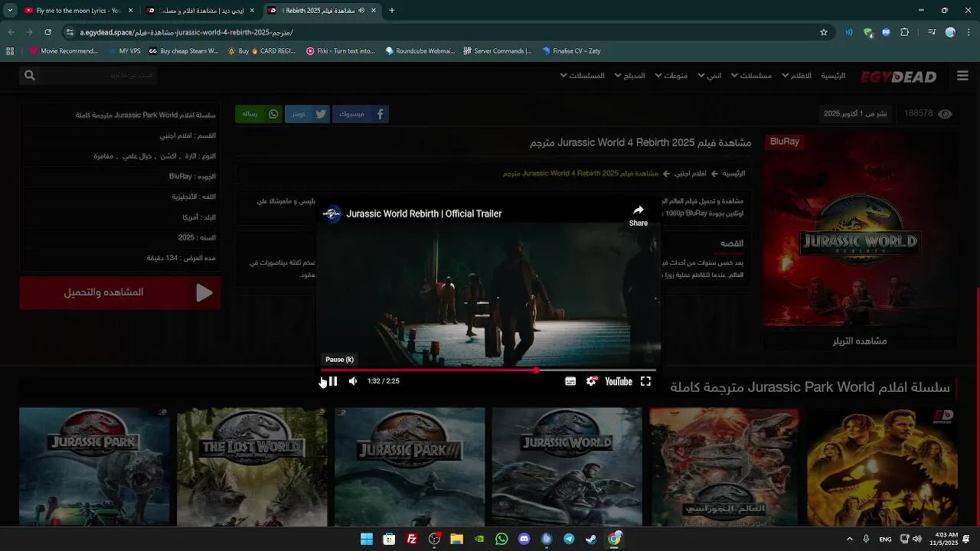980x551 pixels.
Task: Open Movie Recommend... bookmark
Action: tap(64, 51)
